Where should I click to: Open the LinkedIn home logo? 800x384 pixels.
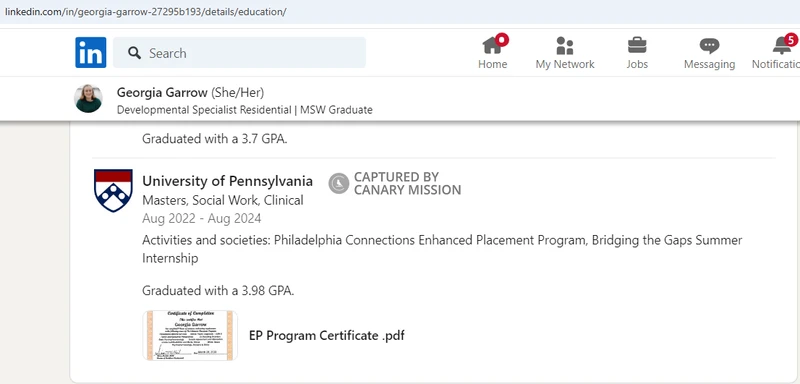point(91,53)
